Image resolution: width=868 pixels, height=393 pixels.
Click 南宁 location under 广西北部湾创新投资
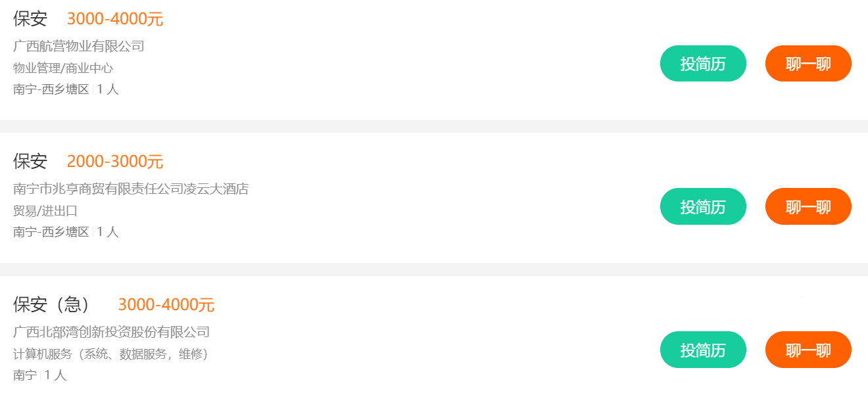tap(25, 375)
